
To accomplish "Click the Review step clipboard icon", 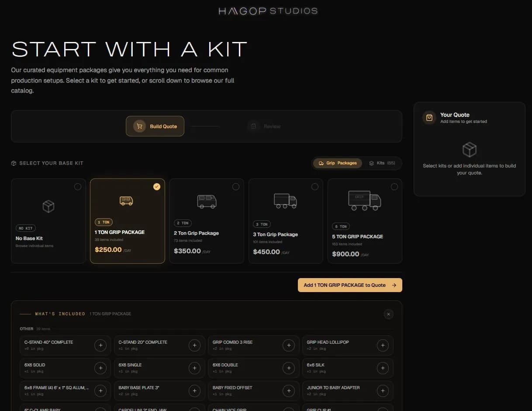I will click(x=254, y=126).
